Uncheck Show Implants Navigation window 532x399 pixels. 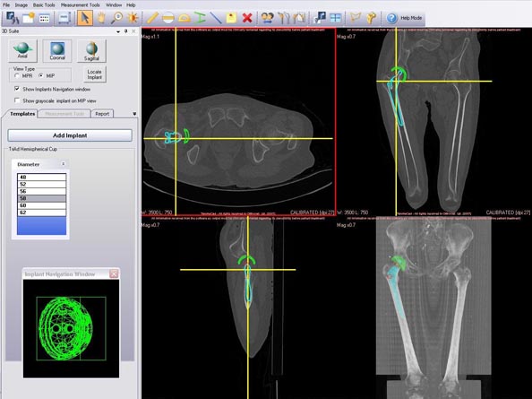(17, 89)
